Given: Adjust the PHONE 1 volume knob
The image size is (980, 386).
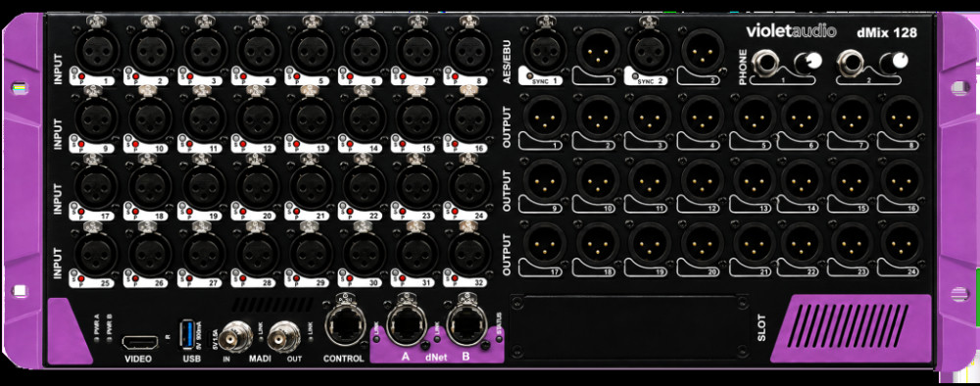Looking at the screenshot, I should (808, 61).
